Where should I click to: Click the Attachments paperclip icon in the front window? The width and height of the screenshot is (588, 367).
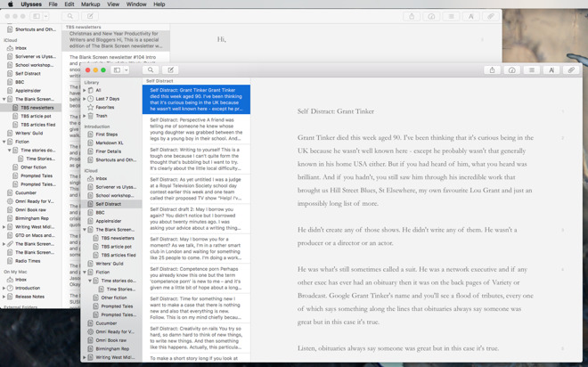[571, 70]
